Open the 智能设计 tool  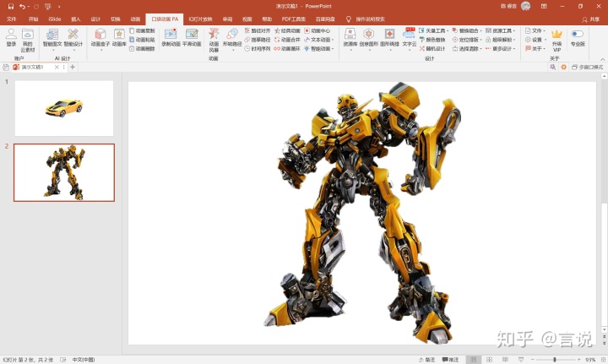pos(73,38)
